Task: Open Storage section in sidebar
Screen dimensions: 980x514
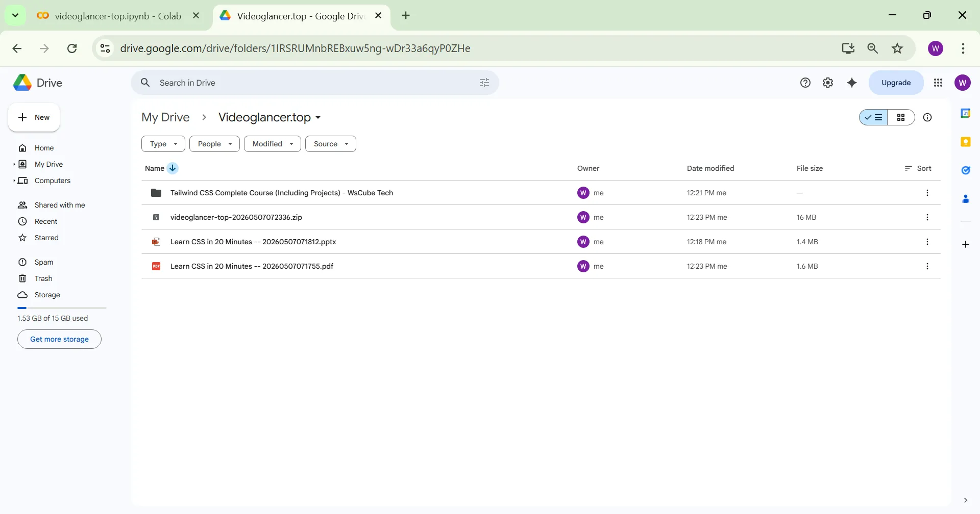Action: (x=47, y=295)
